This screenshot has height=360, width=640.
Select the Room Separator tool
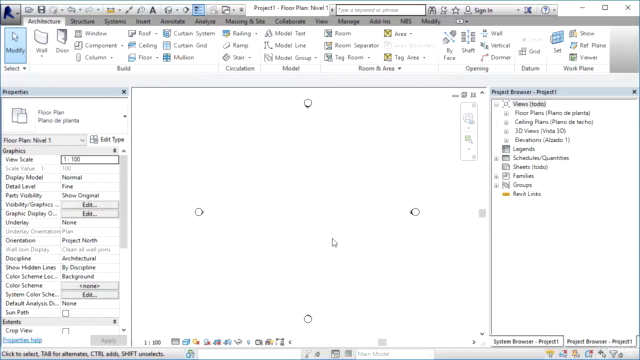click(x=351, y=45)
